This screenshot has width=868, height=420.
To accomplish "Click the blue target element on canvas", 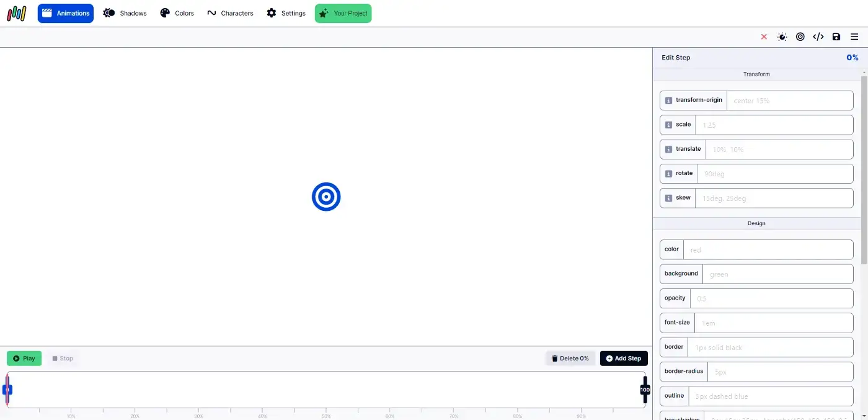I will [326, 197].
